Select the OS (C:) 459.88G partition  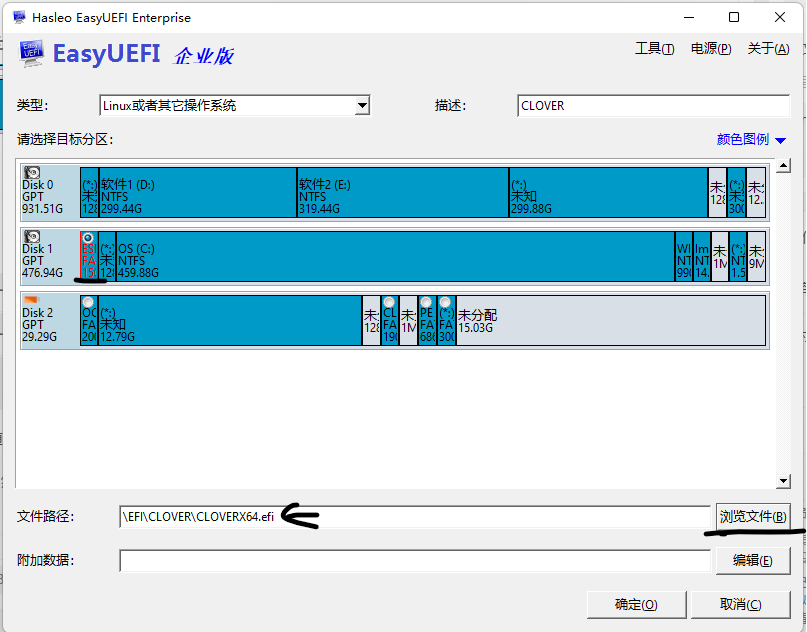(395, 256)
